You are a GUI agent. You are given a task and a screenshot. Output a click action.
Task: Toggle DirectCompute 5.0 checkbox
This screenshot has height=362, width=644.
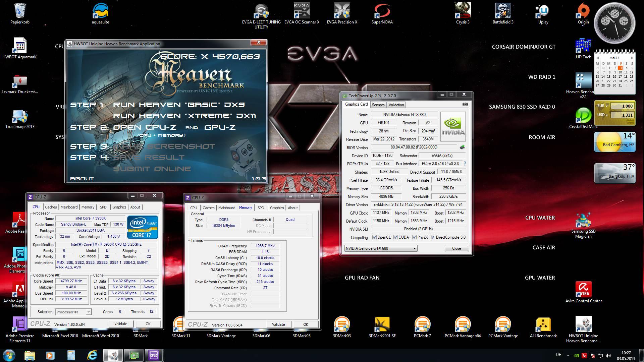tap(433, 237)
